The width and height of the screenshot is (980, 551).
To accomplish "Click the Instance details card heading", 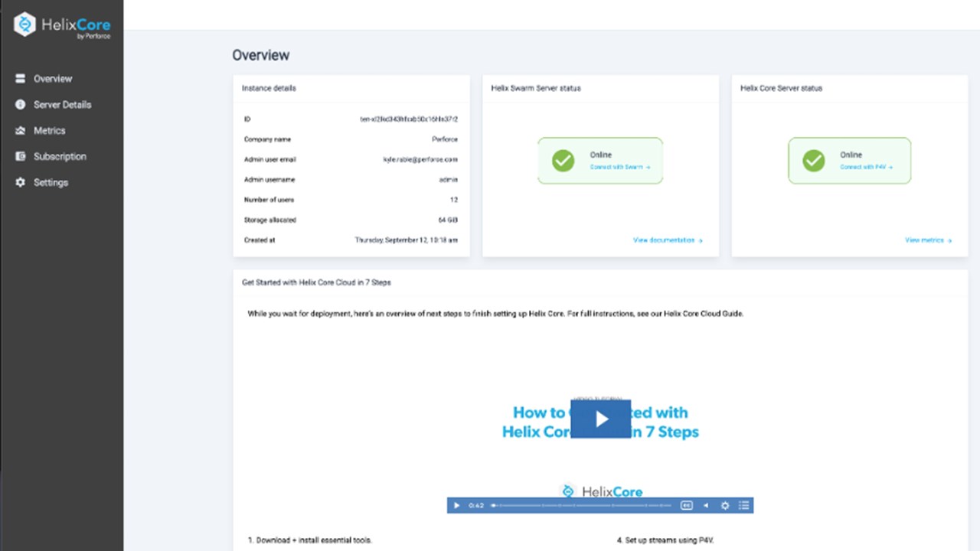I will coord(269,88).
